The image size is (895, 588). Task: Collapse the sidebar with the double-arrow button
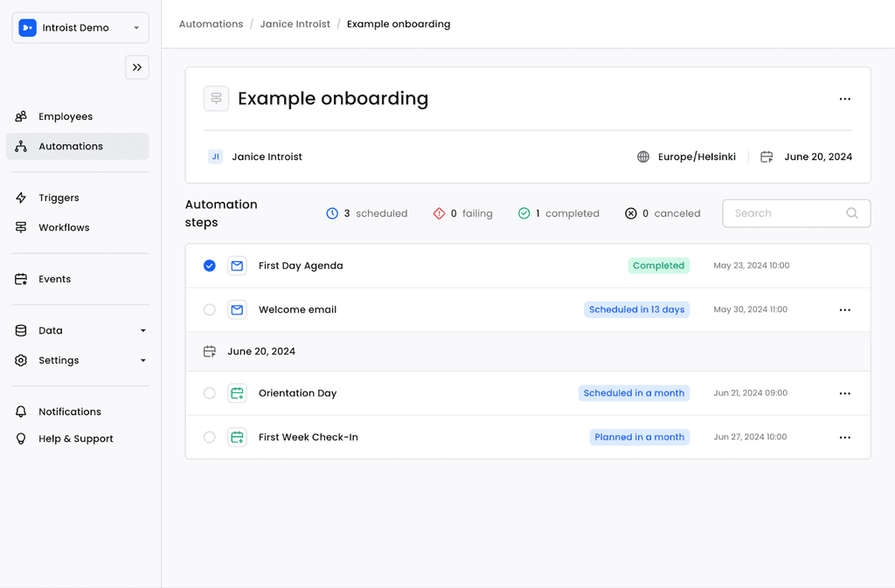click(136, 67)
